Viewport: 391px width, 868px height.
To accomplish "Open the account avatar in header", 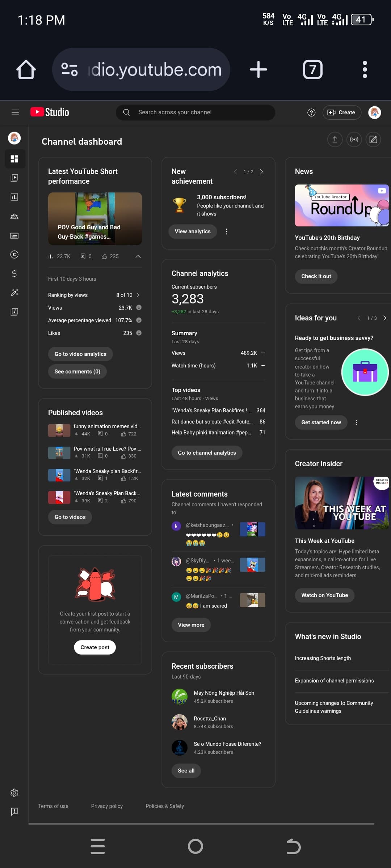I will tap(374, 112).
